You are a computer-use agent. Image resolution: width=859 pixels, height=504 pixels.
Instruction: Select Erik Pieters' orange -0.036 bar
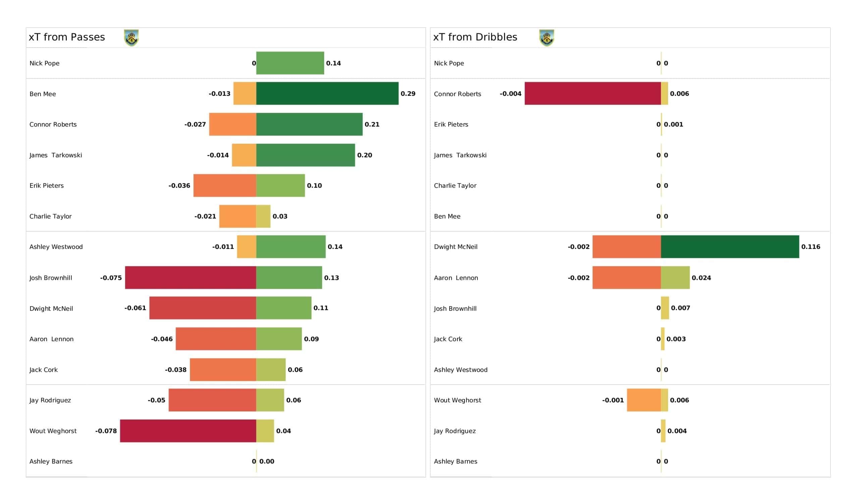[225, 186]
